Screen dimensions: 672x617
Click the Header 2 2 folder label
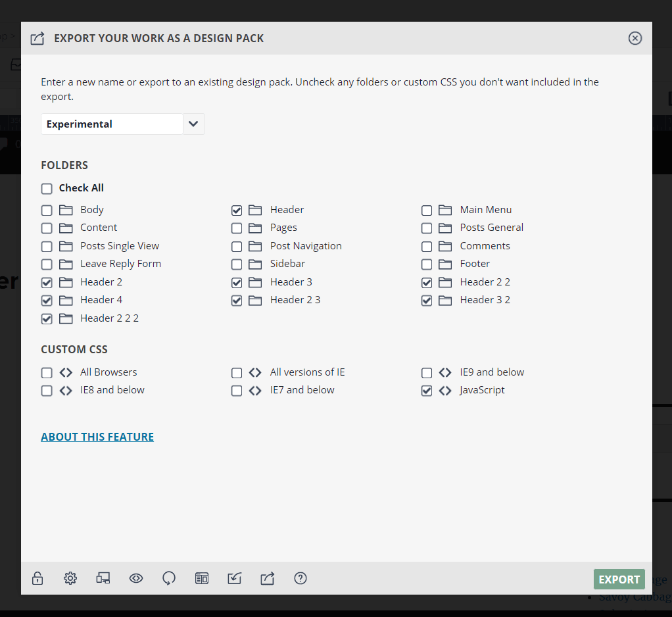pyautogui.click(x=485, y=282)
